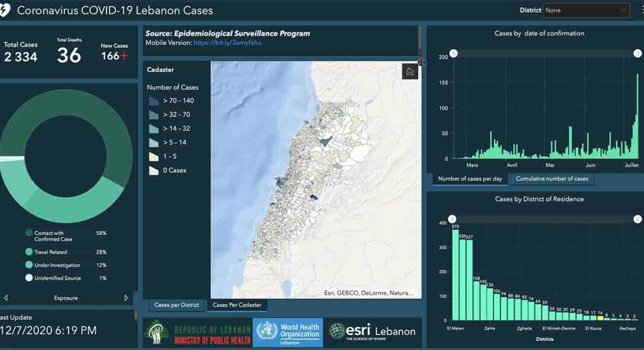Click left slider handle on date confirmation chart
The height and width of the screenshot is (350, 644).
pos(453,54)
